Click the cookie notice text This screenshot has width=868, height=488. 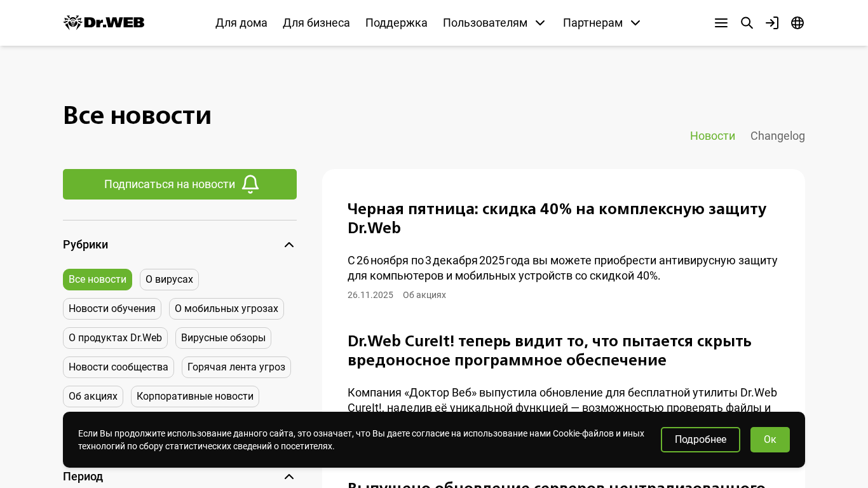(361, 440)
